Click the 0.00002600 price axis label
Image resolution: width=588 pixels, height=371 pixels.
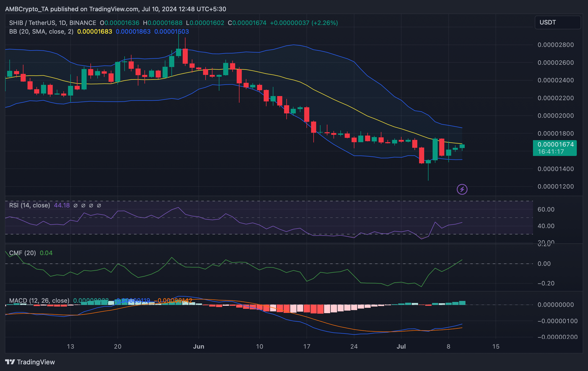pyautogui.click(x=556, y=63)
